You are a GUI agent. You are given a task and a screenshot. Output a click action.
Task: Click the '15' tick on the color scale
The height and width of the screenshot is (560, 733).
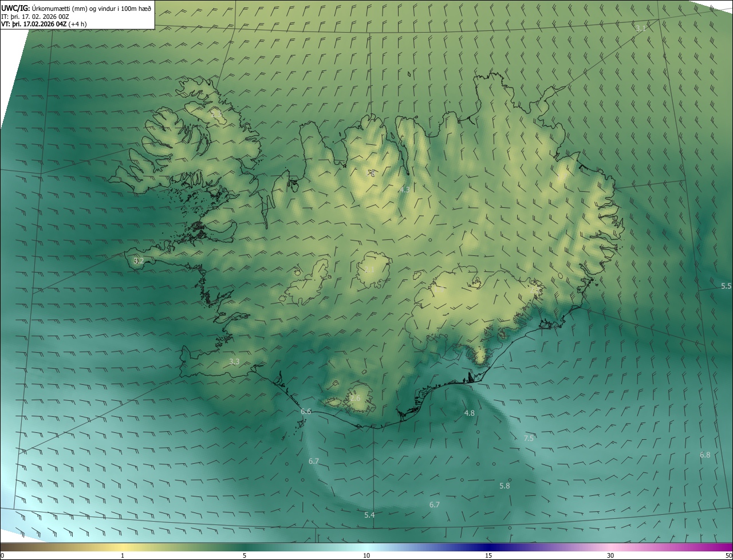(488, 555)
